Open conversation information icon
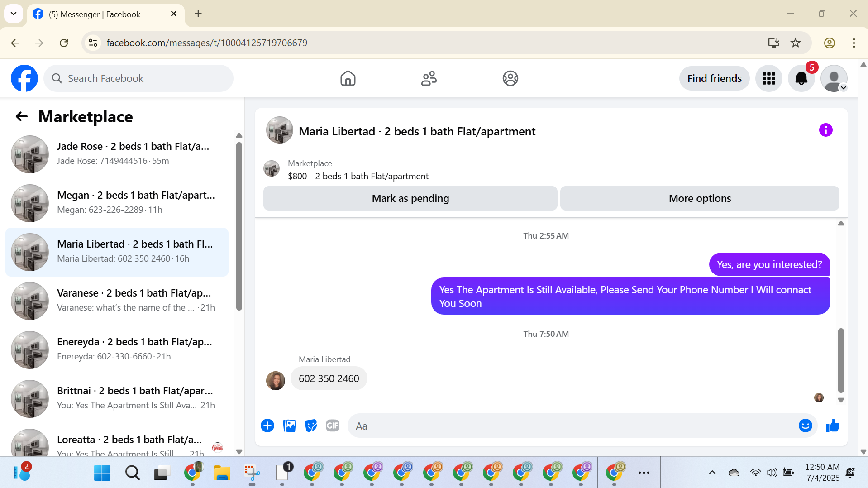 click(x=825, y=130)
